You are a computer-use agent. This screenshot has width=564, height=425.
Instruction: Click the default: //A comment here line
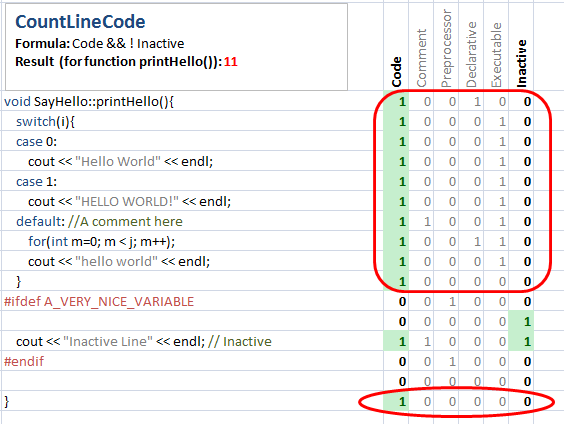pos(99,221)
